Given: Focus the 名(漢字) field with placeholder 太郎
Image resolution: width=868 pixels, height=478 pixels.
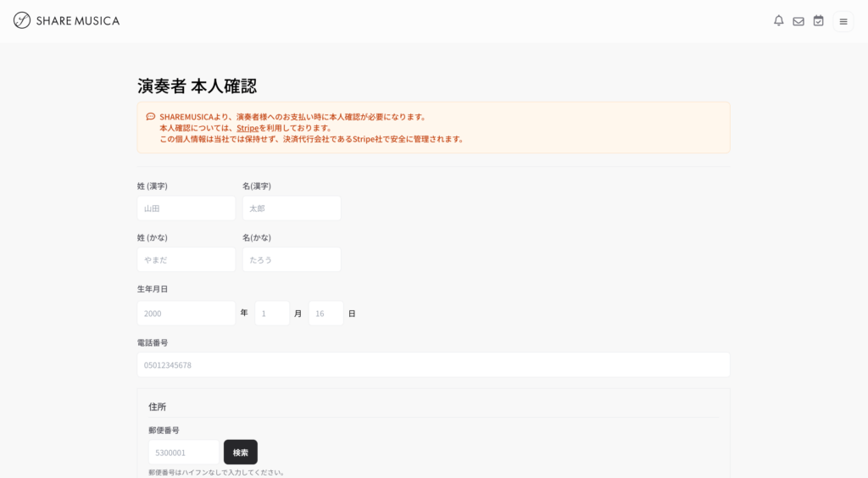Looking at the screenshot, I should pyautogui.click(x=291, y=208).
